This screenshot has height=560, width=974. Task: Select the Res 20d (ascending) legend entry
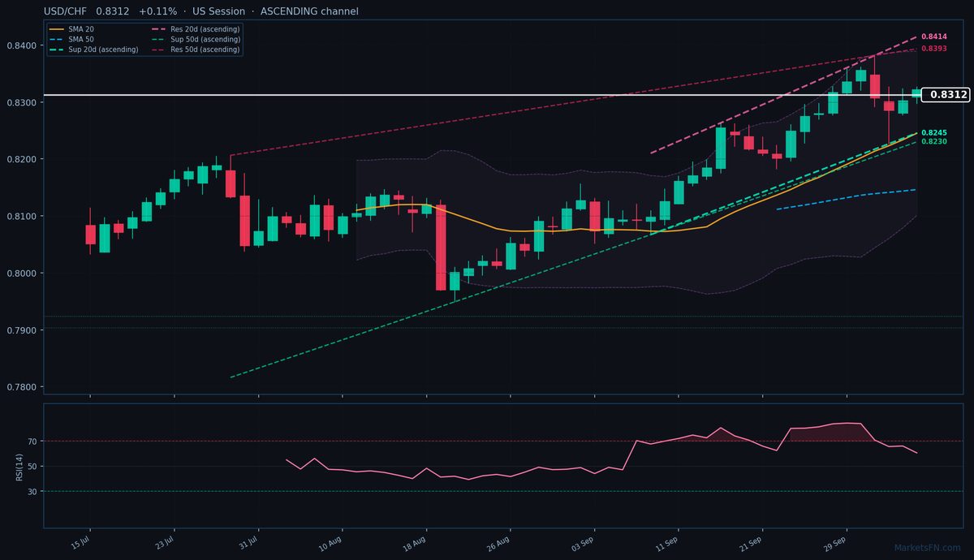pyautogui.click(x=196, y=29)
